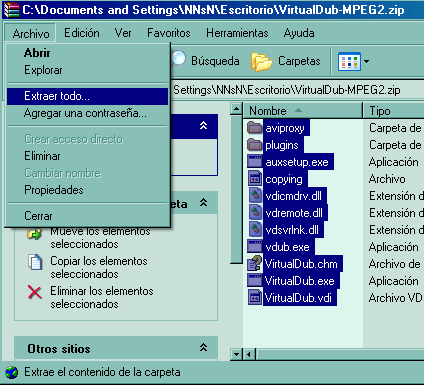Click the VirtualDub.vdi file icon

pos(255,297)
